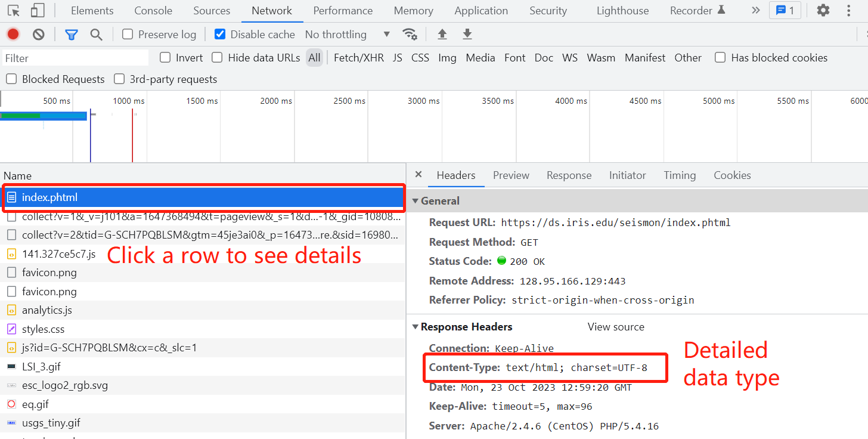Click the View source link
The height and width of the screenshot is (439, 868).
click(x=616, y=327)
